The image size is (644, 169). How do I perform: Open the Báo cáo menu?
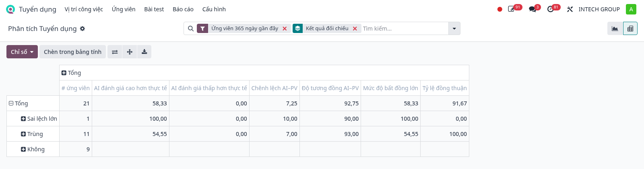[183, 9]
